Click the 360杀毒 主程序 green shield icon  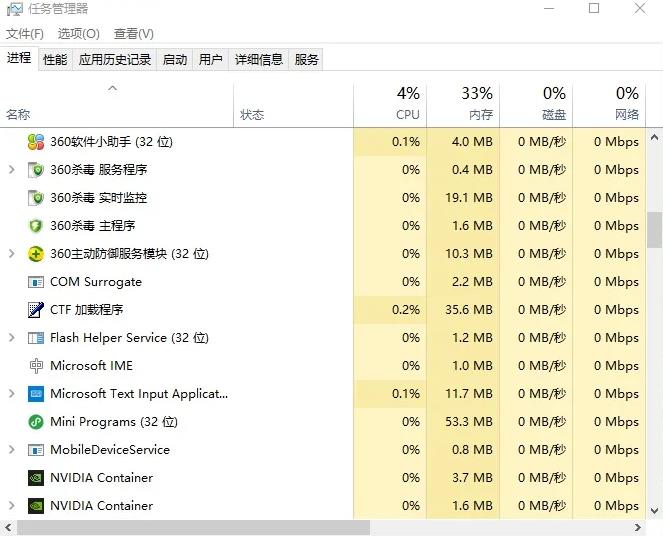click(x=36, y=226)
